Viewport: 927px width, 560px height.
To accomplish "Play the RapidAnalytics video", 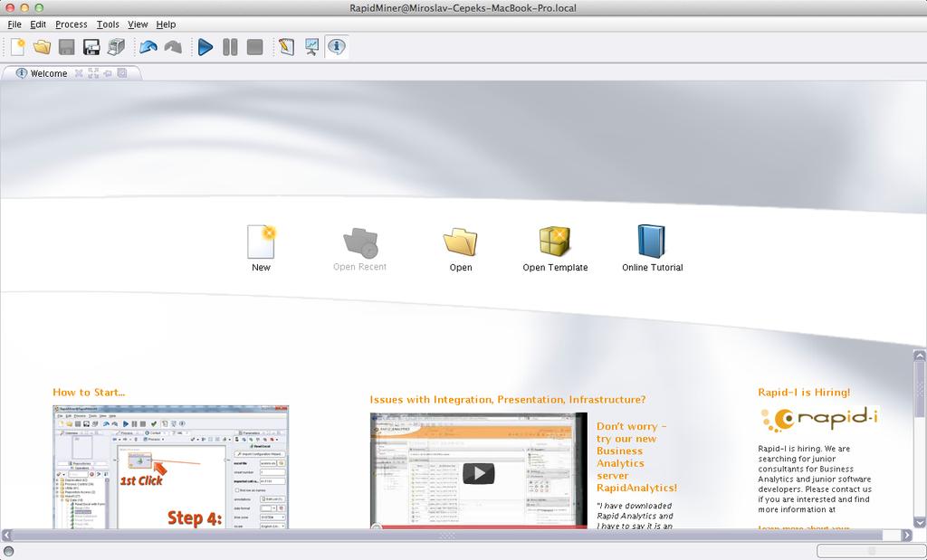I will point(478,472).
